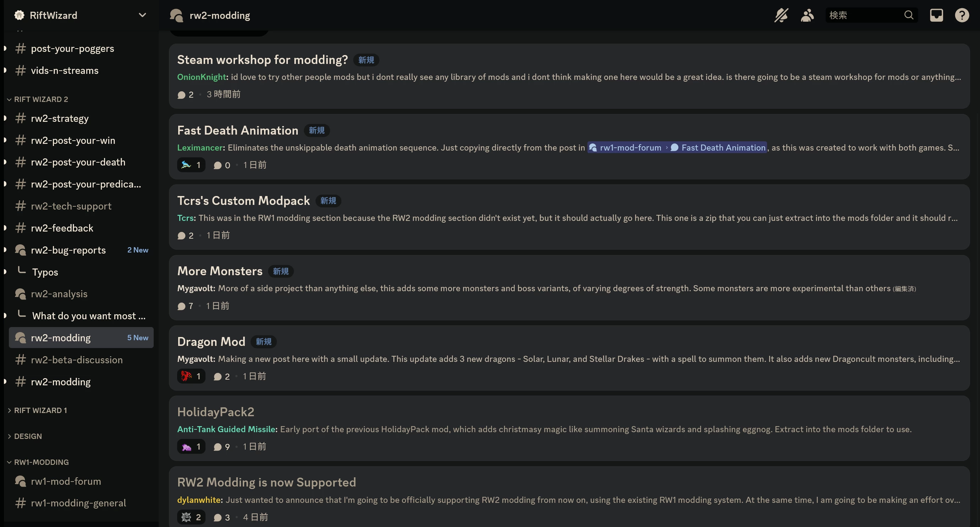Collapse the RIFT WIZARD 2 category
The height and width of the screenshot is (527, 980).
click(41, 99)
